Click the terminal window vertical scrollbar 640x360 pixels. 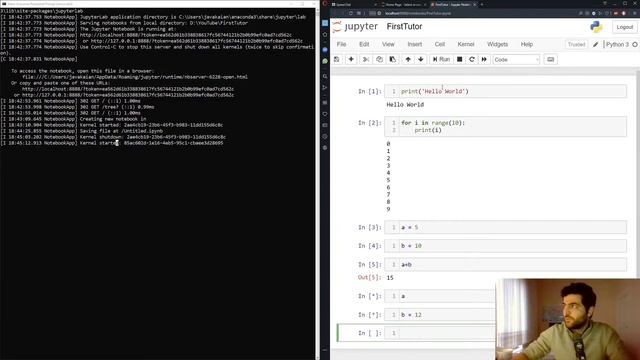coord(318,184)
